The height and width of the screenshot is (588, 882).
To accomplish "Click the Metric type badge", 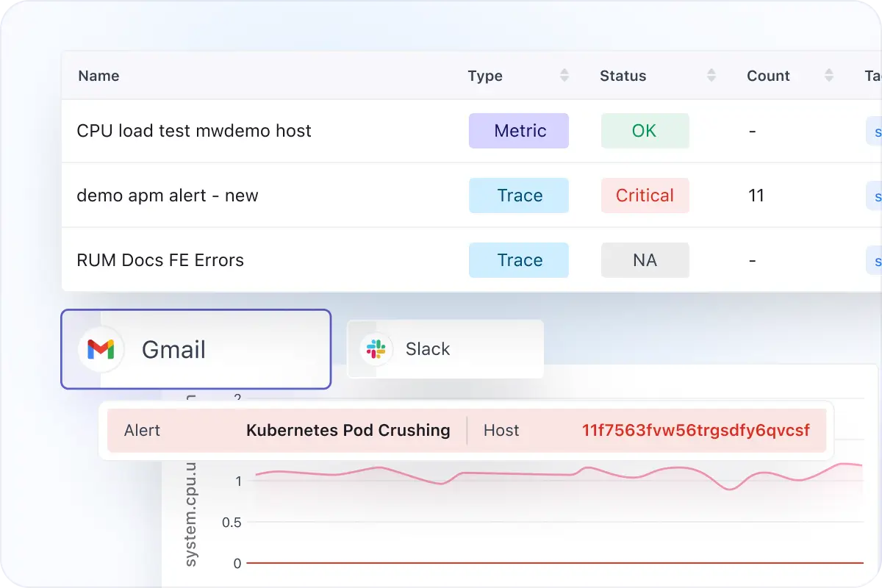I will [519, 131].
